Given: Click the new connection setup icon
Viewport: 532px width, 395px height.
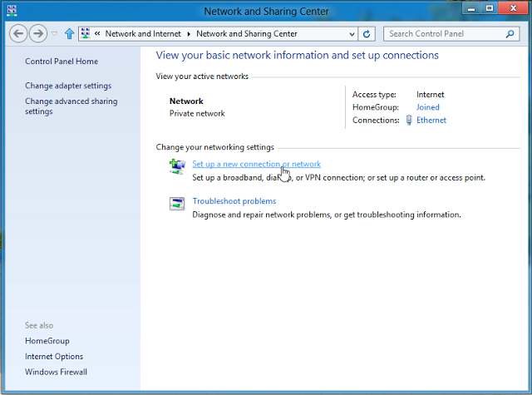Looking at the screenshot, I should pos(177,166).
